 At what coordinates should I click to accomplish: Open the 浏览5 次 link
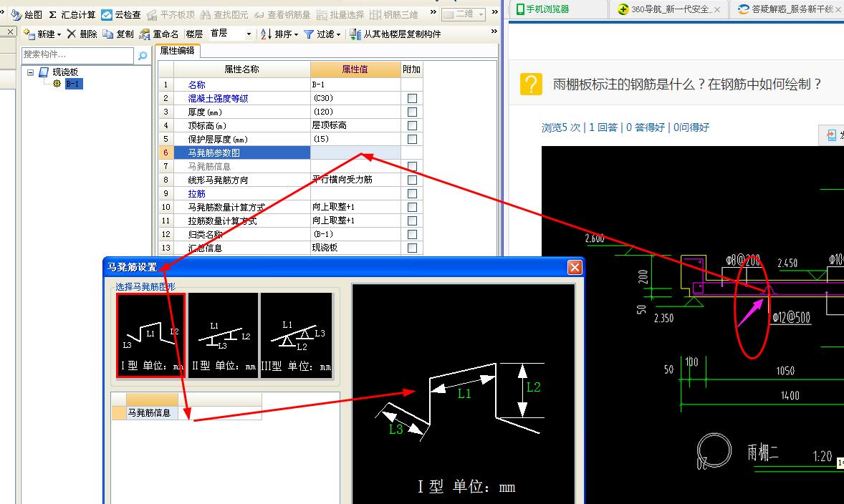[561, 127]
